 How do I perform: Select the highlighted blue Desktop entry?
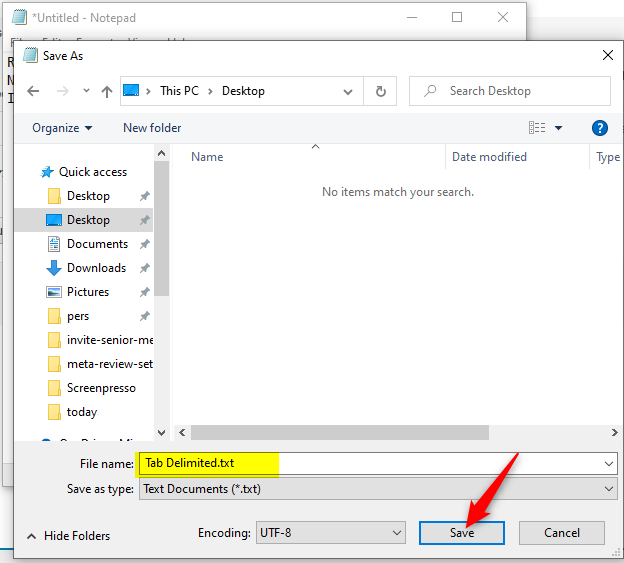(84, 220)
